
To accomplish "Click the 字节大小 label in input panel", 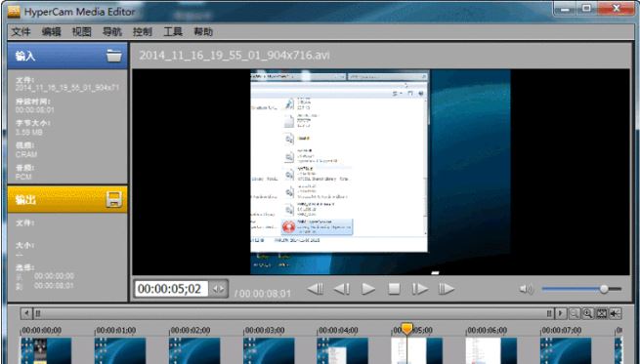I will (x=33, y=123).
